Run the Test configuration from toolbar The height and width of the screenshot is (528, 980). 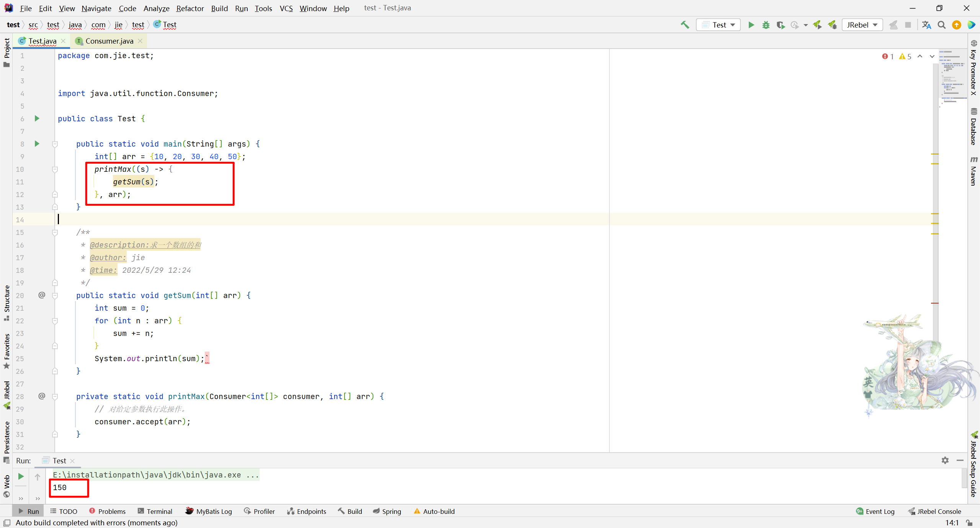[x=751, y=25]
